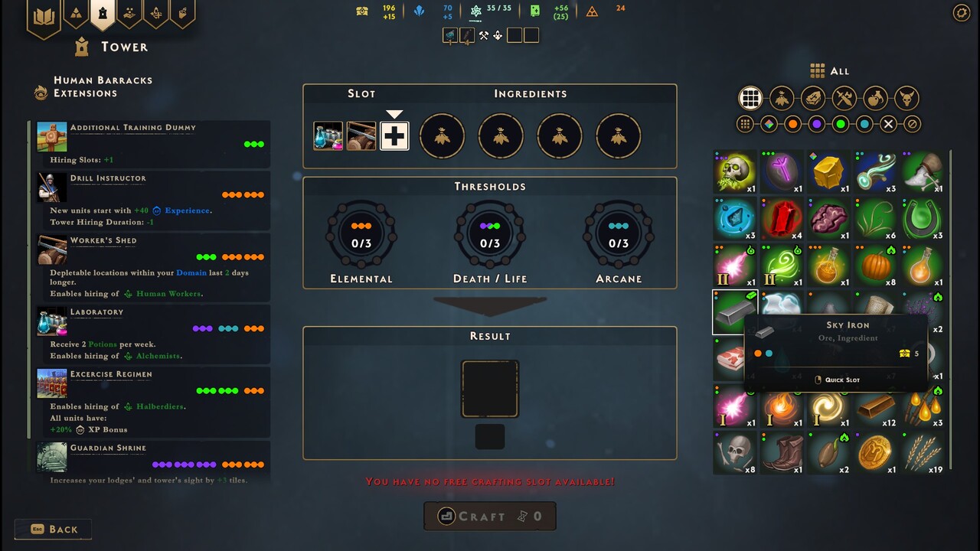Viewport: 980px width, 551px height.
Task: Filter inventory by weapons crossed-swords icon
Action: (844, 98)
